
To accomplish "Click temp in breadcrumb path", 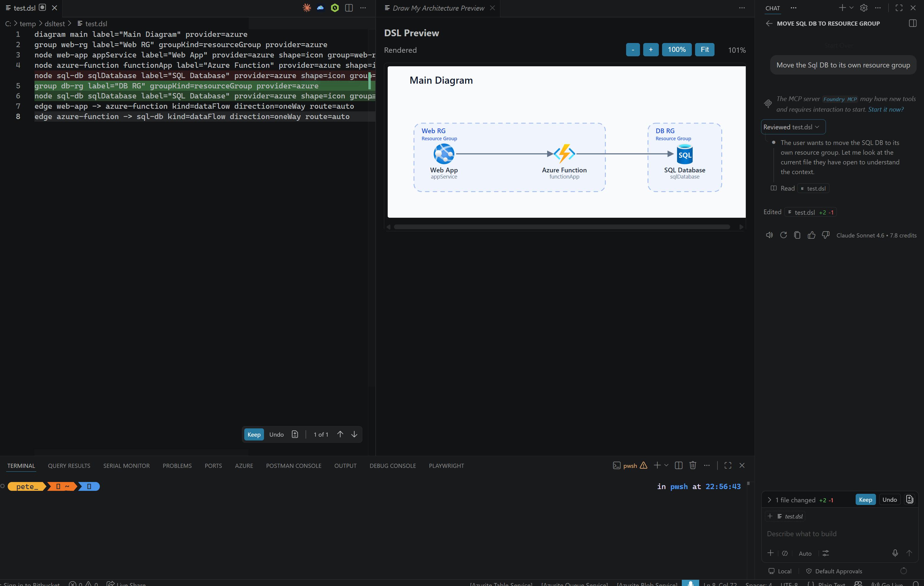I will point(28,23).
